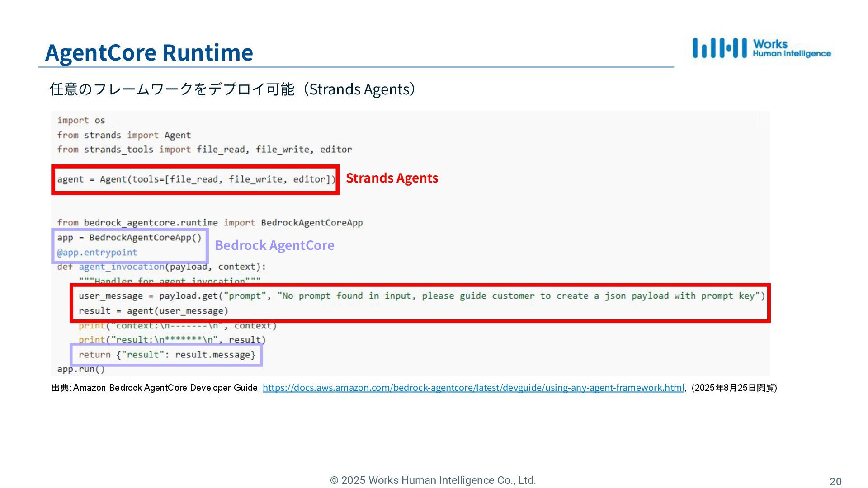Click the 'from strands_tools import' code line
This screenshot has width=868, height=488.
[x=204, y=150]
